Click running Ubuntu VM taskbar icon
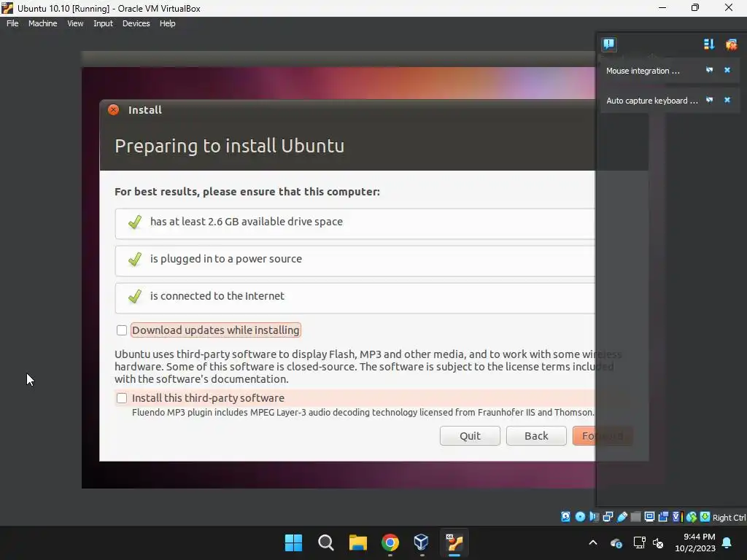The width and height of the screenshot is (747, 560). (454, 542)
